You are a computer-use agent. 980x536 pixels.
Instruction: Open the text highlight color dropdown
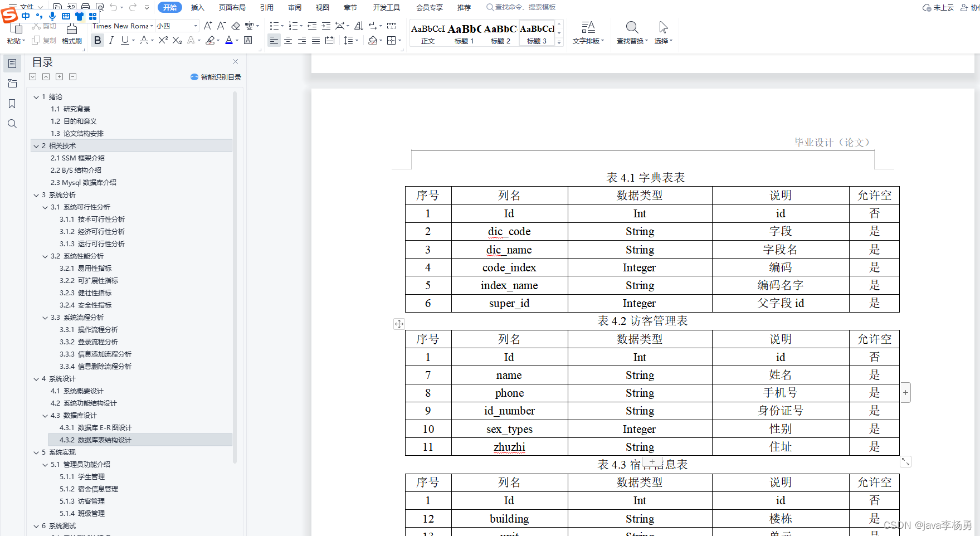coord(218,41)
